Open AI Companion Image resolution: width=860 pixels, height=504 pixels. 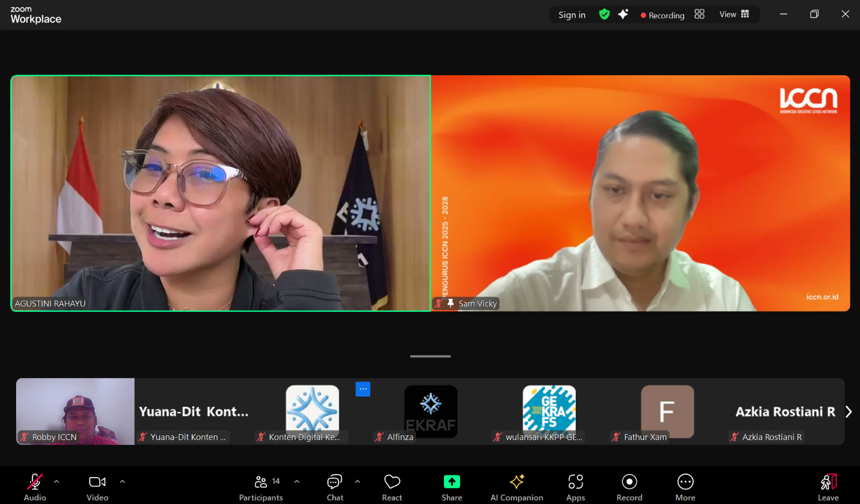pyautogui.click(x=517, y=487)
